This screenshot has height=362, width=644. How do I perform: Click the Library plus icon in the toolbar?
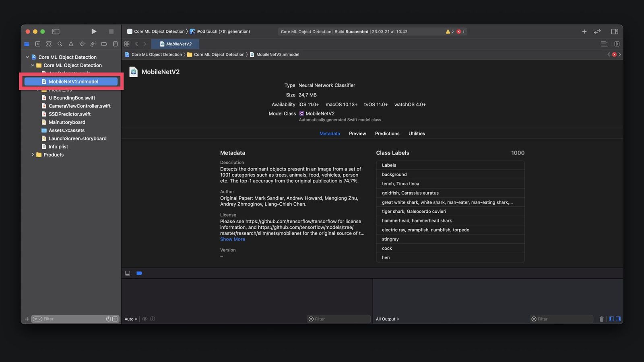584,31
